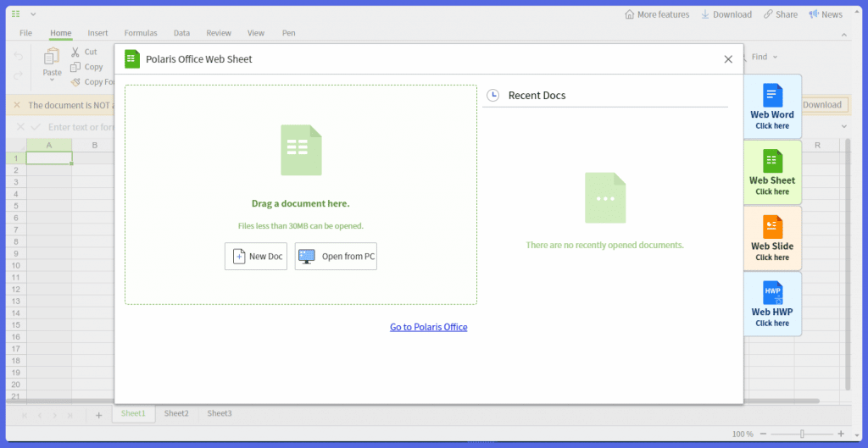This screenshot has width=868, height=448.
Task: Select column R header
Action: point(817,145)
